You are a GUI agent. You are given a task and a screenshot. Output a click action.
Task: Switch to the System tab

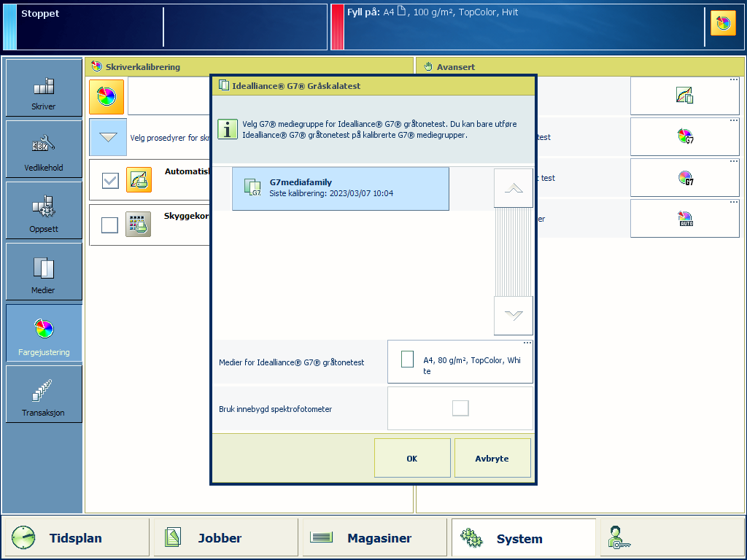[524, 538]
